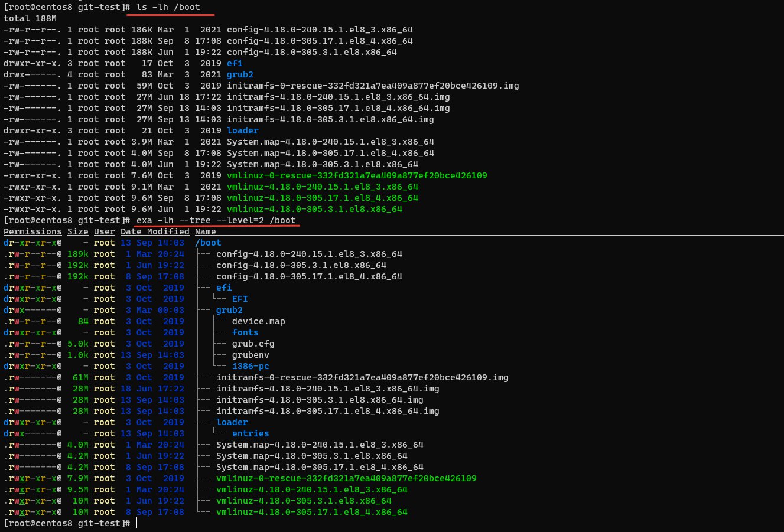784x532 pixels.
Task: Click the device.map file entry
Action: coord(258,321)
